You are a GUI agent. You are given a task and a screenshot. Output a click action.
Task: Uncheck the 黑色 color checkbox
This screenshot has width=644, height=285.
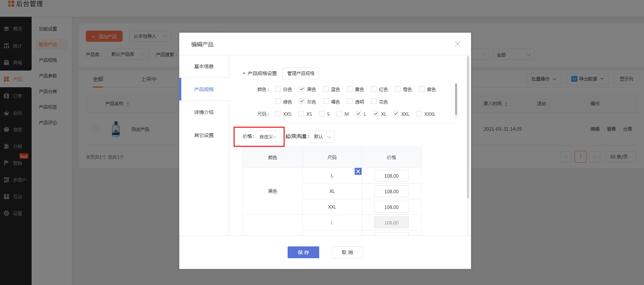(302, 89)
